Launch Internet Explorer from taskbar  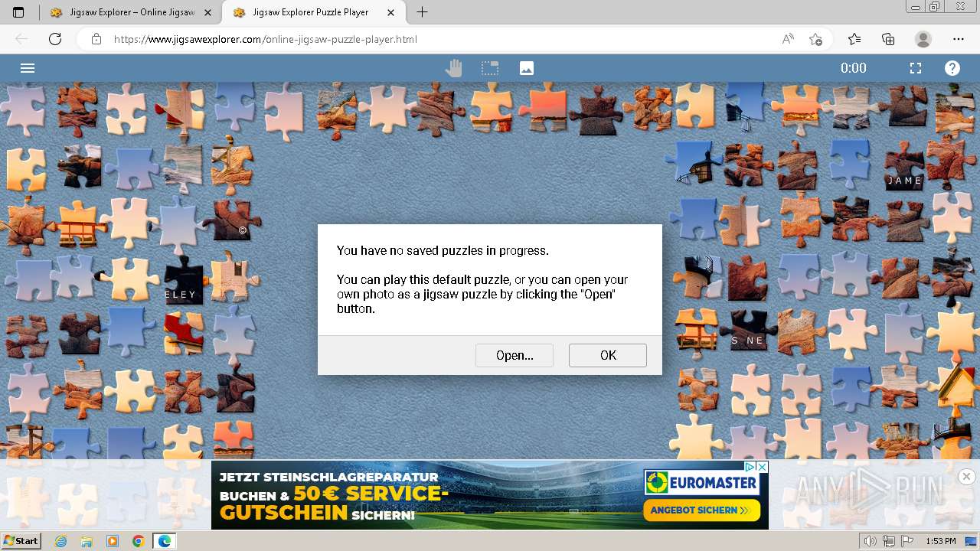pyautogui.click(x=61, y=541)
